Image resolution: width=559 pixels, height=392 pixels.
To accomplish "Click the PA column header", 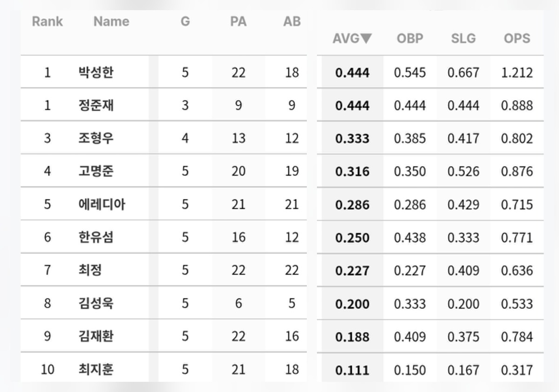I will [238, 21].
